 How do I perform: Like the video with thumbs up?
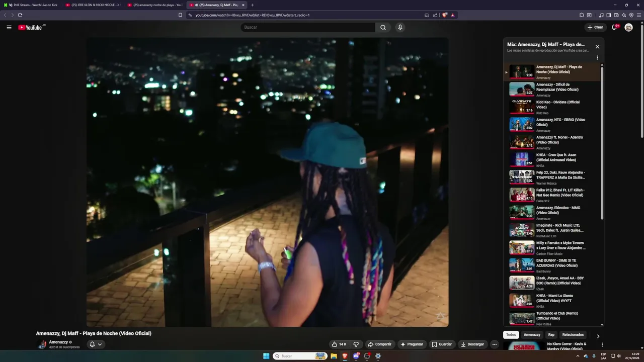[339, 344]
